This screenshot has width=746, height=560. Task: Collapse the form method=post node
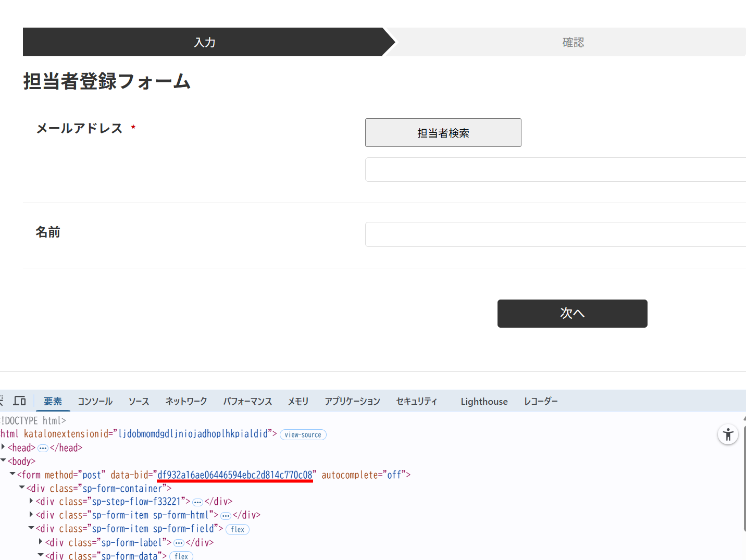(13, 474)
